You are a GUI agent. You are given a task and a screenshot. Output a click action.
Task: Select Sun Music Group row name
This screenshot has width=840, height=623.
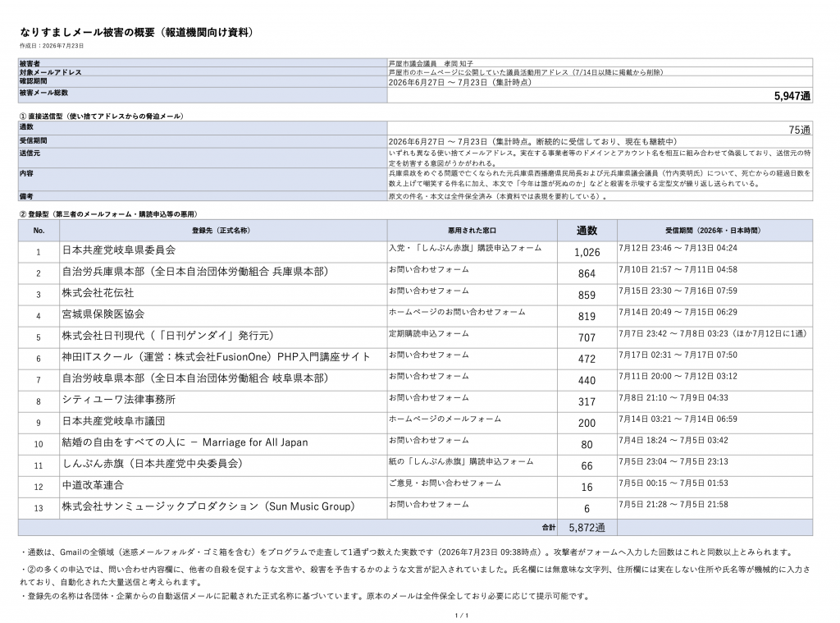coord(208,506)
